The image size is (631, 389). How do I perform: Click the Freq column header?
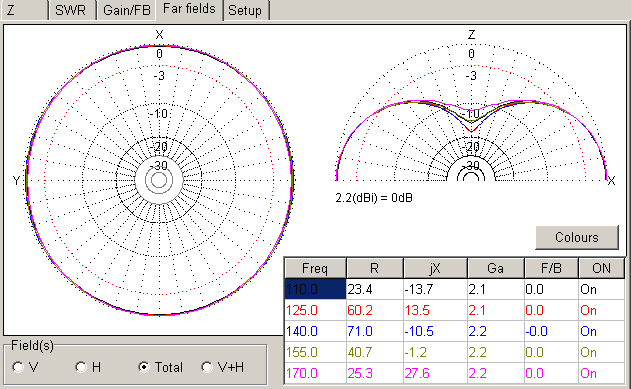315,268
